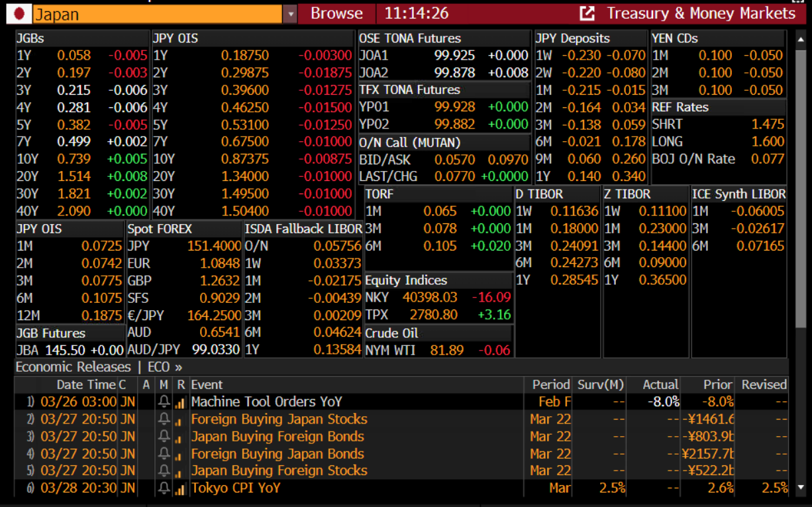Click relevance bars icon for Tokyo CPI YoY
812x507 pixels.
tap(180, 488)
